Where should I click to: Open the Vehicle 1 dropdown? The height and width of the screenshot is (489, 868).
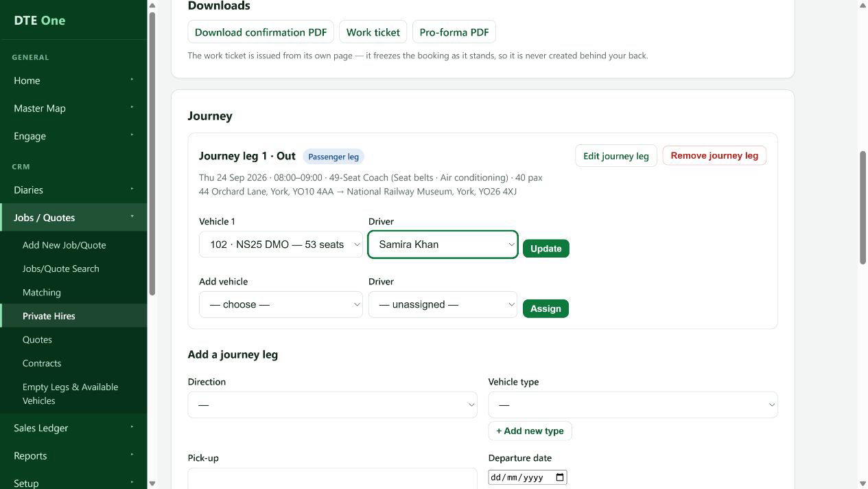click(281, 244)
